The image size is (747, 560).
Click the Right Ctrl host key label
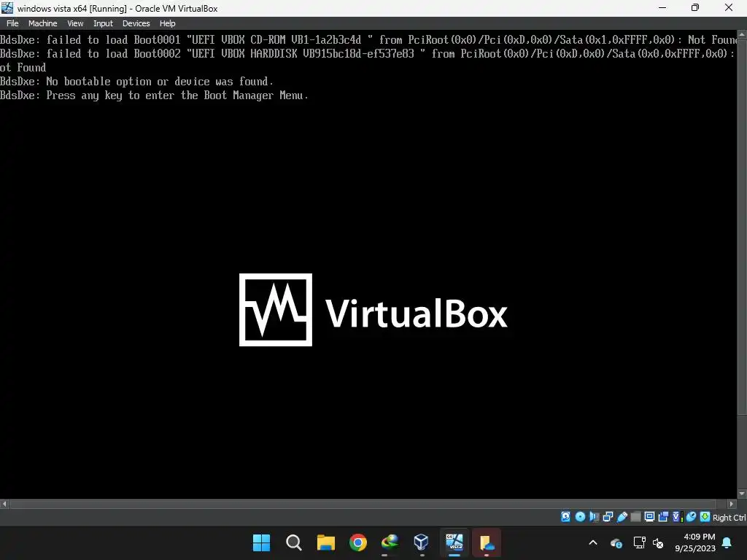pyautogui.click(x=729, y=518)
